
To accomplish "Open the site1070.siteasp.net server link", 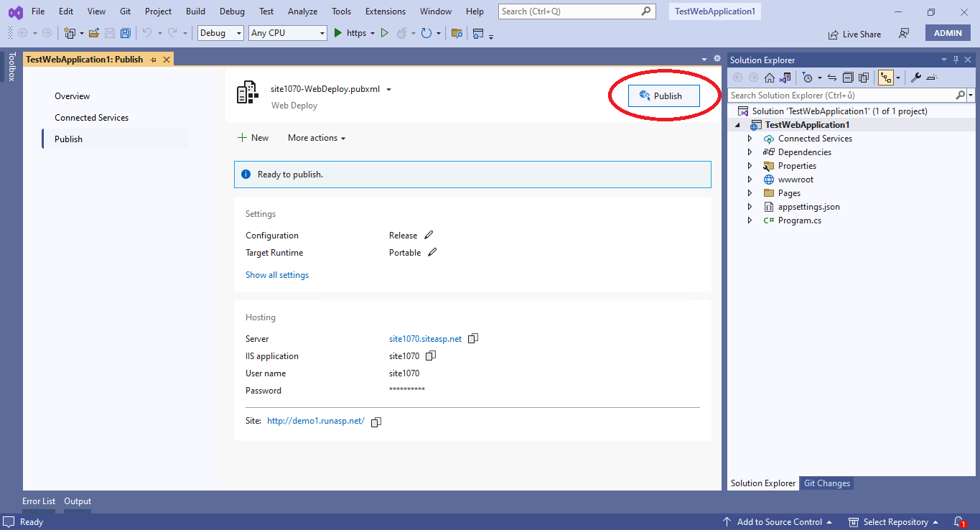I will tap(426, 339).
